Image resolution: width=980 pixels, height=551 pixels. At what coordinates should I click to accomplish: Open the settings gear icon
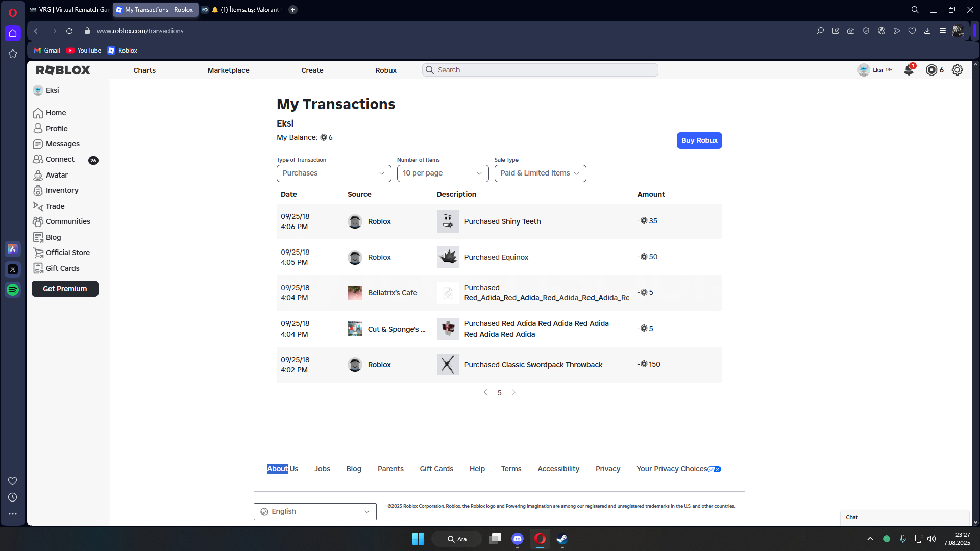point(957,70)
